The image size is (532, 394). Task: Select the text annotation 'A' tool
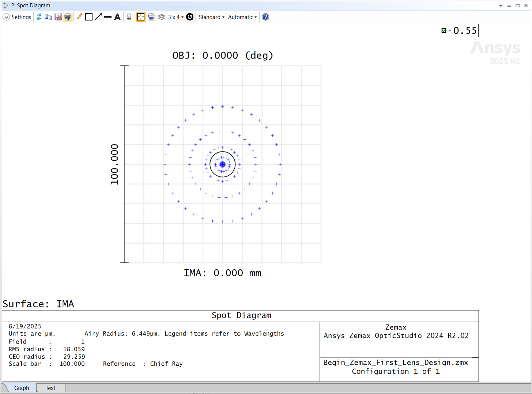[117, 17]
